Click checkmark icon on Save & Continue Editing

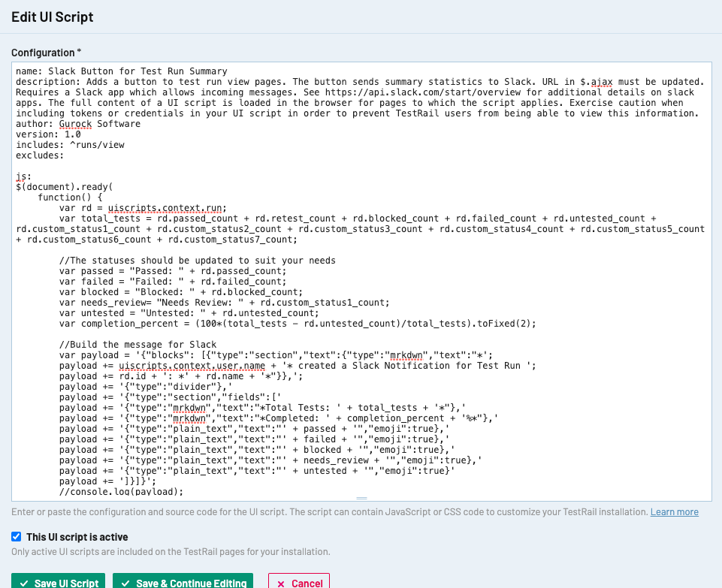coord(126,583)
